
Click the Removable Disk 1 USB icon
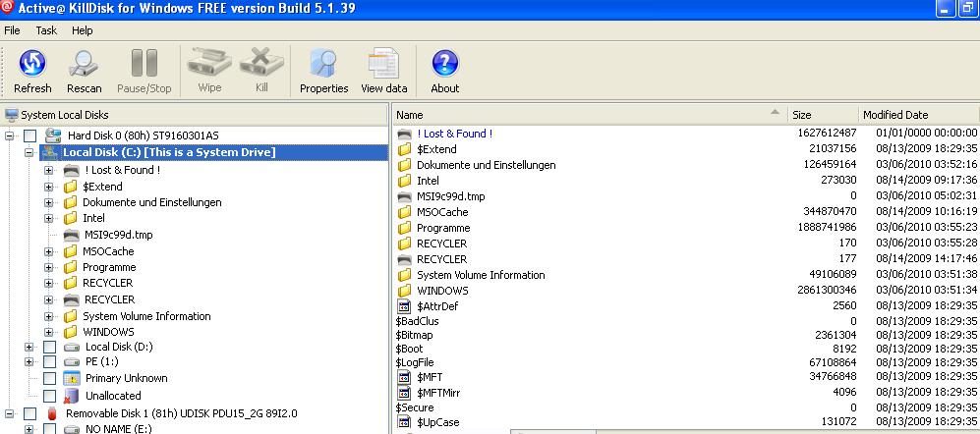tap(52, 413)
